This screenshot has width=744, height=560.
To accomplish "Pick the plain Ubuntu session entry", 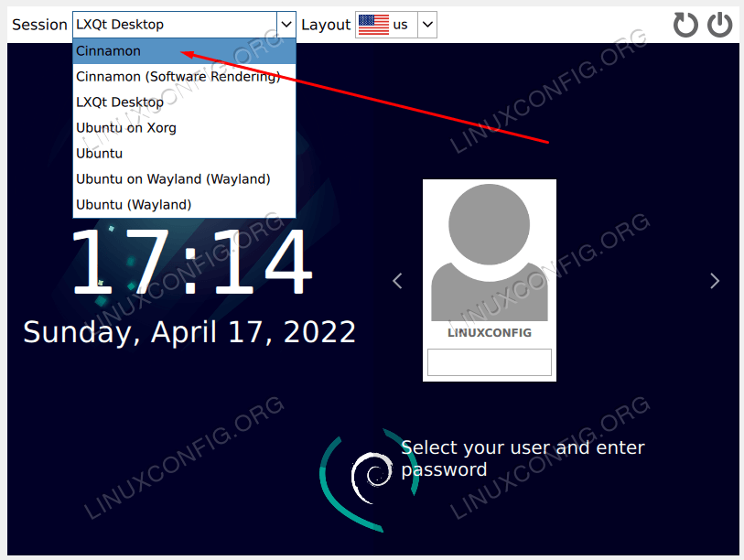I will (x=184, y=154).
